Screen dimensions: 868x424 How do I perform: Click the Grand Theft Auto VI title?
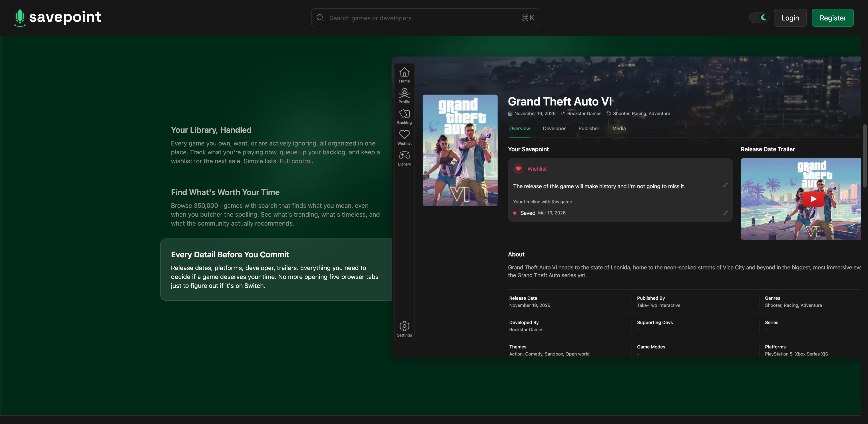click(x=560, y=101)
